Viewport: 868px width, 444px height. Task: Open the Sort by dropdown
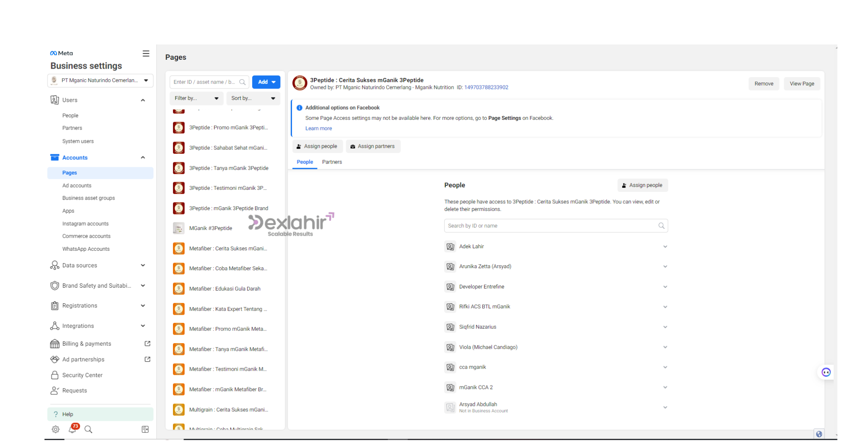[253, 98]
